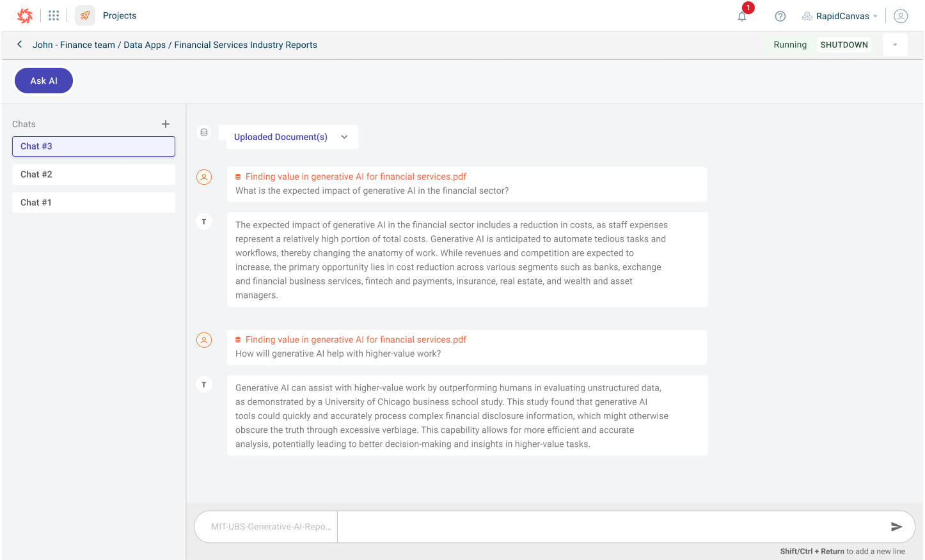Click the help question mark icon
The image size is (925, 560).
point(780,17)
